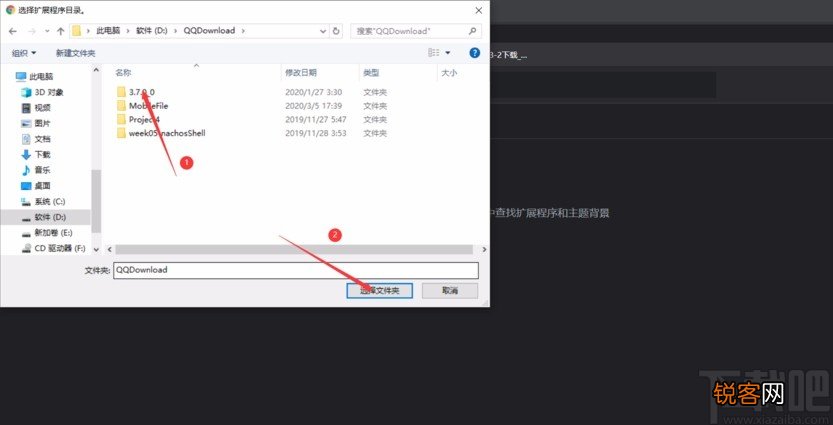Click the horizontal scrollbar left arrow
The height and width of the screenshot is (425, 833).
point(109,249)
